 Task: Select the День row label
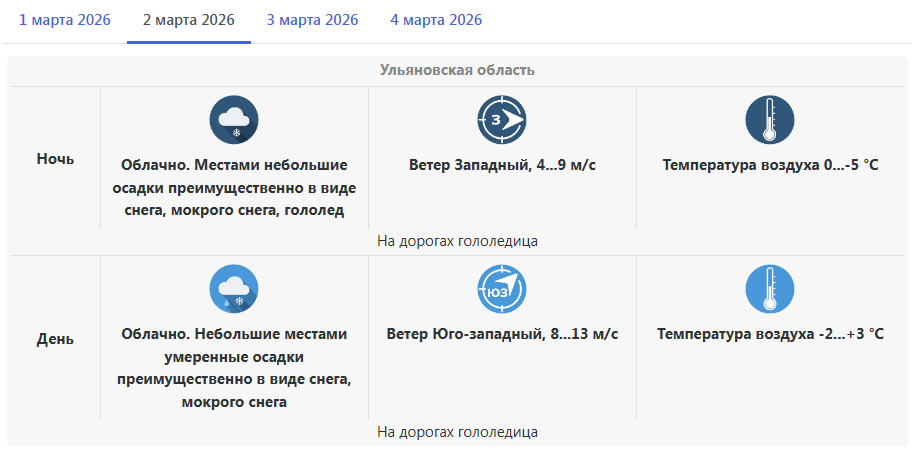[x=55, y=339]
